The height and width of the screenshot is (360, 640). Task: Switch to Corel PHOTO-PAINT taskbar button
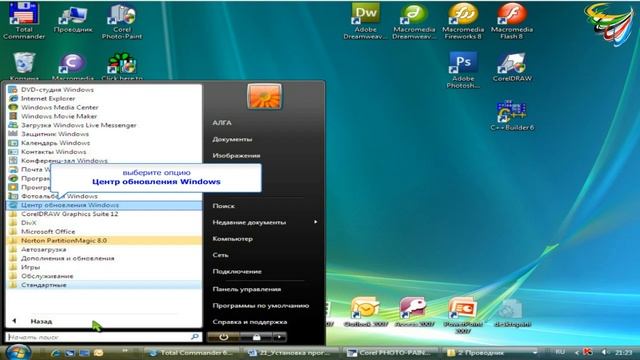coord(391,353)
